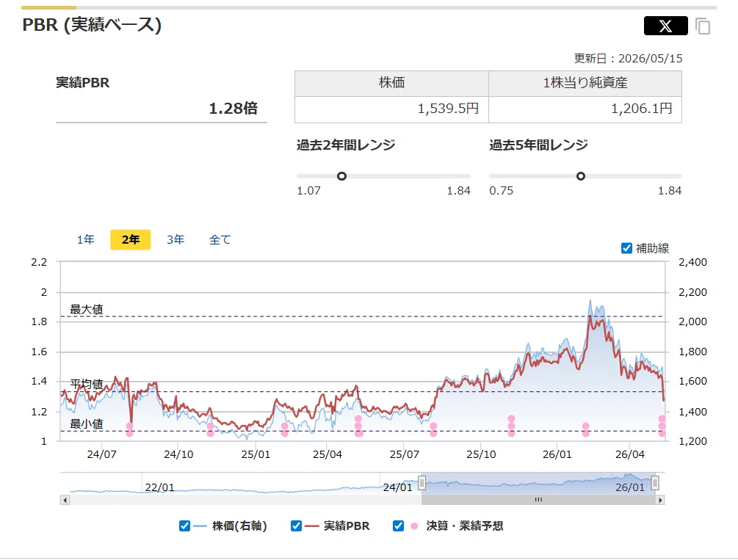Click the 22/01 label in navigator
The height and width of the screenshot is (560, 738).
pos(159,487)
